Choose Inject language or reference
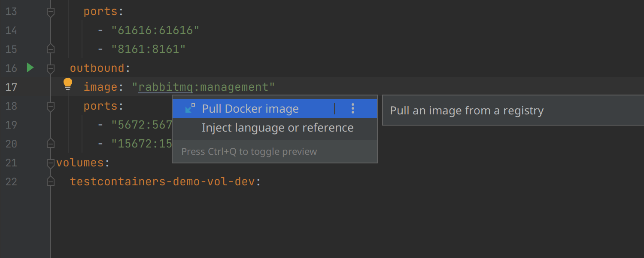This screenshot has height=258, width=644. pyautogui.click(x=277, y=128)
